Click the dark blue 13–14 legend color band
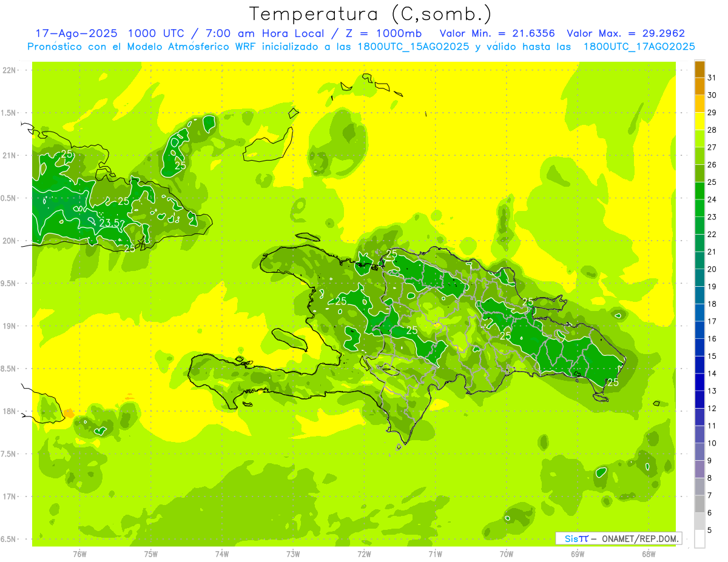 pyautogui.click(x=699, y=383)
